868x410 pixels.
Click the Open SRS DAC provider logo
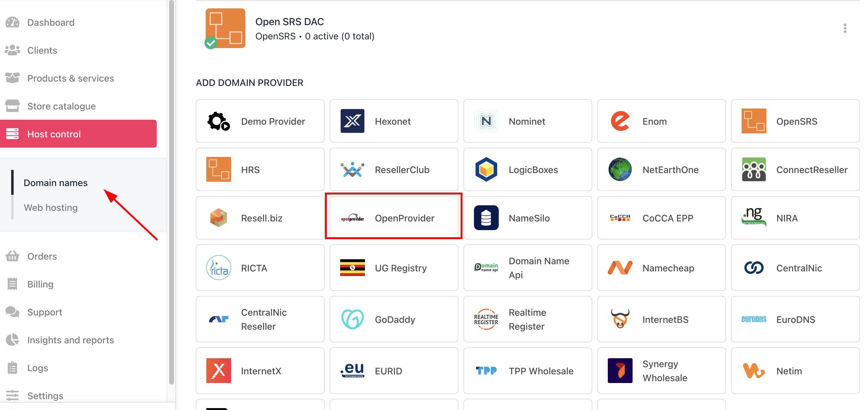tap(225, 28)
